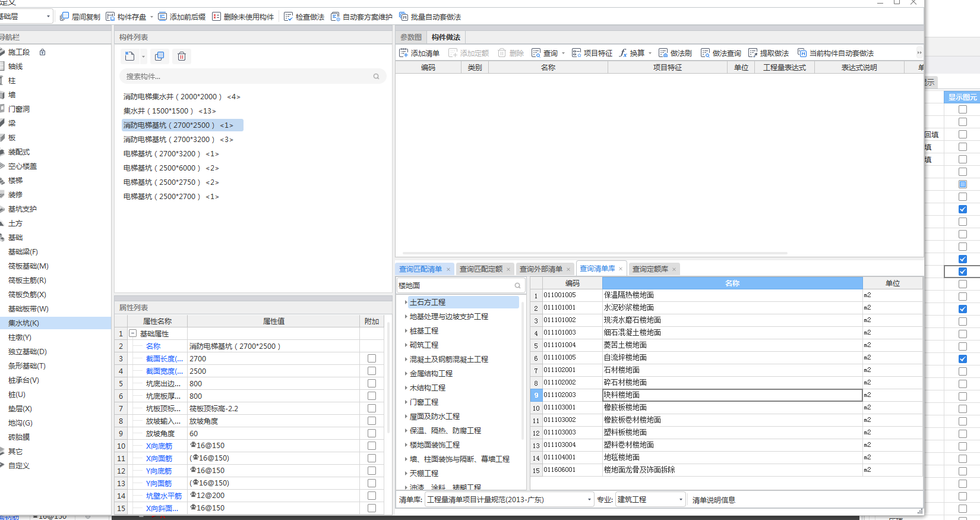Screen dimensions: 980x520
Task: Click the search icon in 楼地面 filter box
Action: tap(517, 286)
